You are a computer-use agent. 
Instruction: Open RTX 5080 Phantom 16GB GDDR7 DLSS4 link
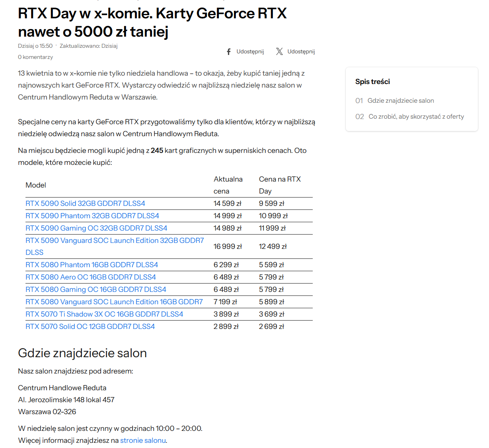coord(92,265)
